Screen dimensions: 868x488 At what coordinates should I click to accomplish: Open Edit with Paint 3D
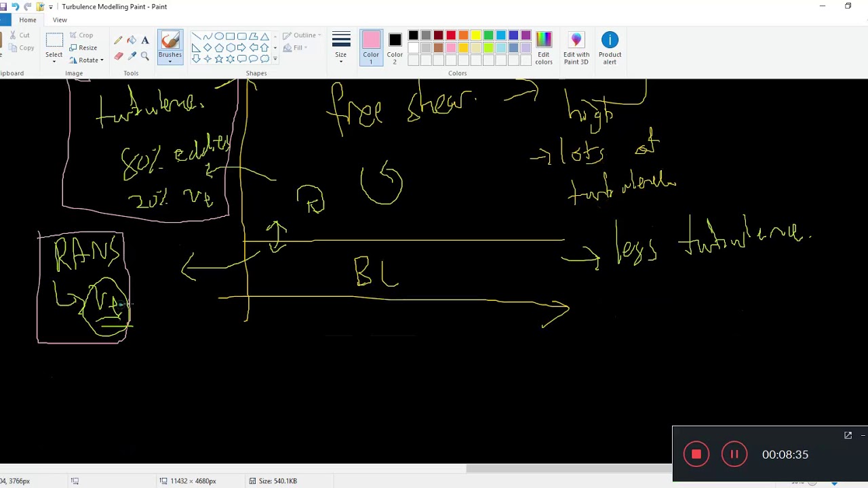[576, 48]
